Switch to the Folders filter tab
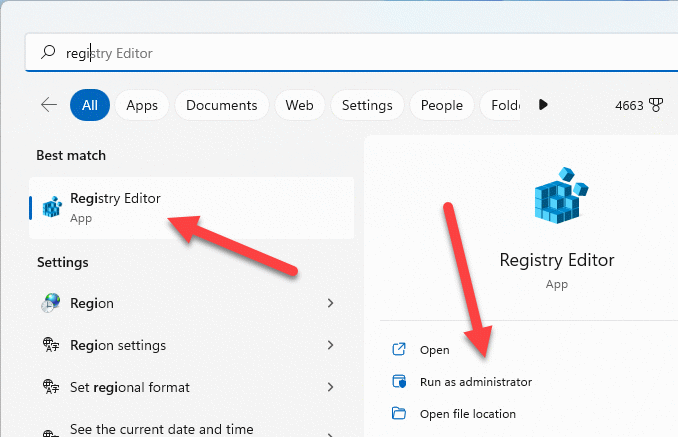The height and width of the screenshot is (437, 678). [x=500, y=105]
